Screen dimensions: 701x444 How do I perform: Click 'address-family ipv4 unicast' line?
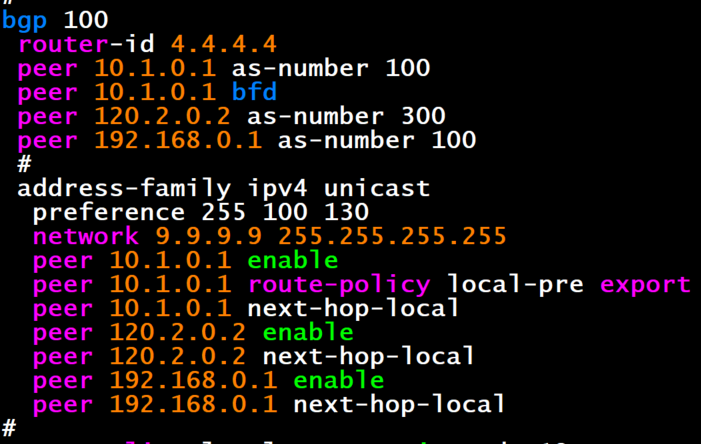coord(224,189)
